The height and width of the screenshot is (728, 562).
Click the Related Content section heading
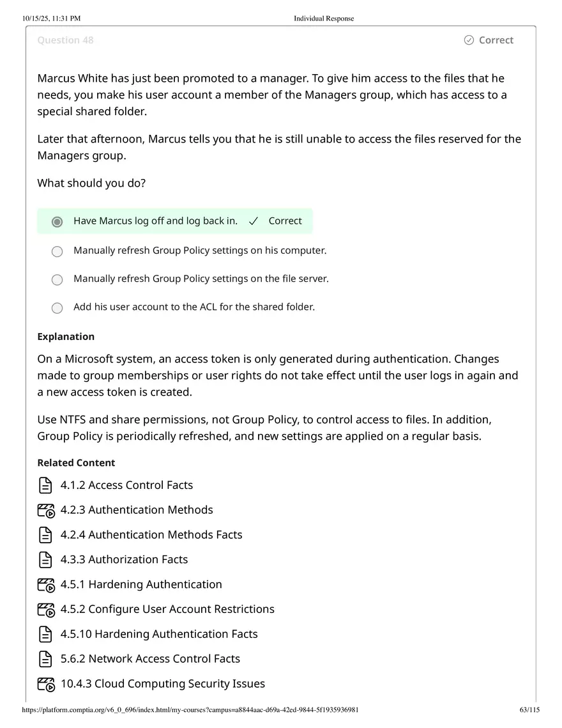tap(76, 462)
